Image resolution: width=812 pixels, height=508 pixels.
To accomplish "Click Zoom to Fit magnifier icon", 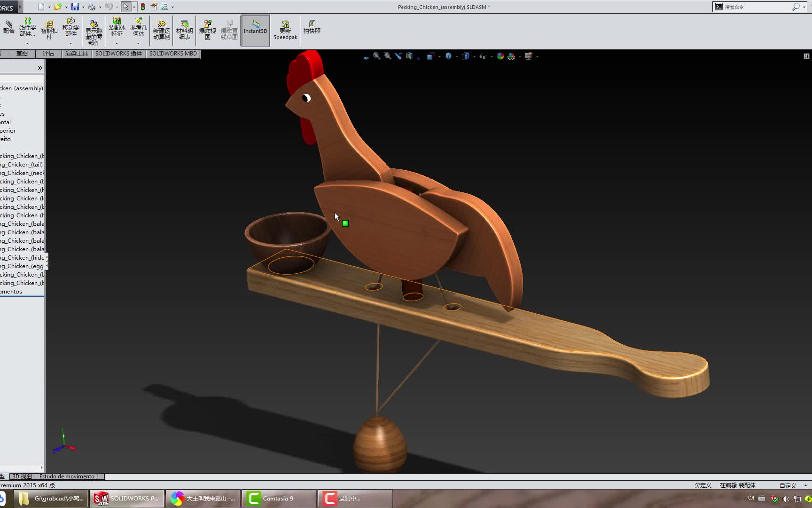I will click(377, 56).
